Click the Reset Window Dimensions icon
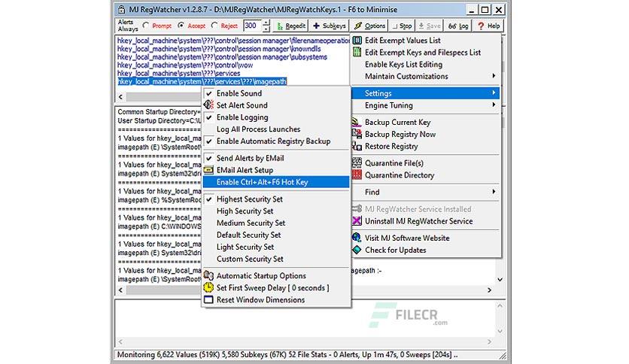Viewport: 629px width, 364px height. [208, 299]
